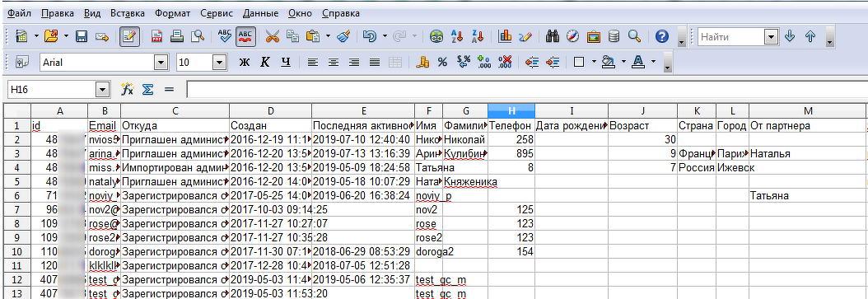This screenshot has height=299, width=868.
Task: Expand the Undo history dropdown arrow
Action: (x=385, y=36)
